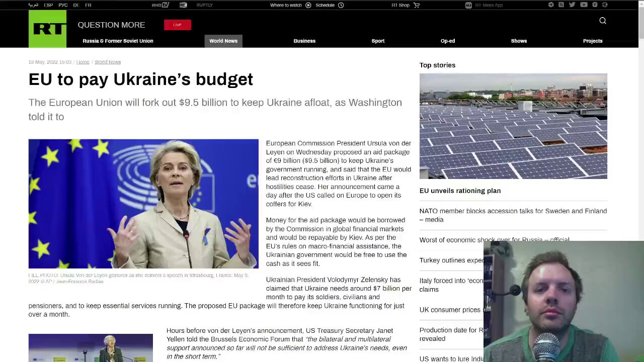Screen dimensions: 644x362
Task: Open 'EU unveils rationing plan' story
Action: coord(460,191)
